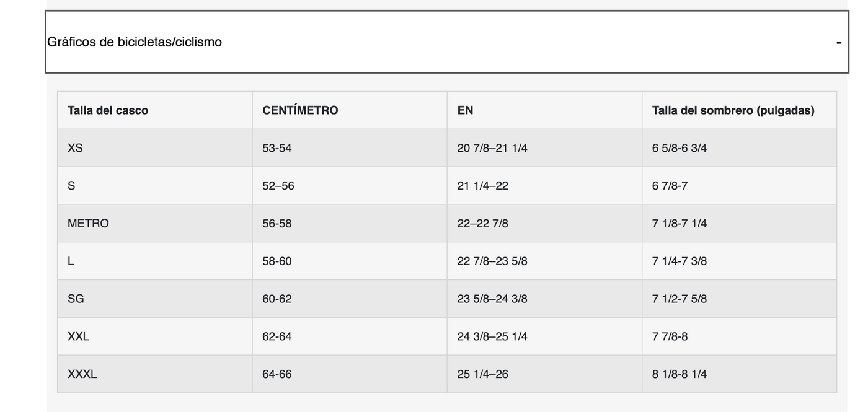Click the Talla del casco column header
Image resolution: width=868 pixels, height=412 pixels.
[108, 110]
